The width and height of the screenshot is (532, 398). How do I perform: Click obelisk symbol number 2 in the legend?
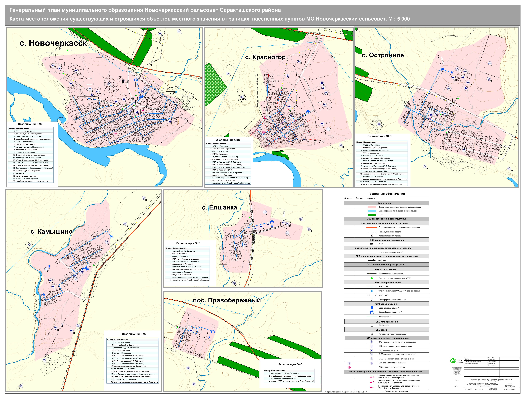pyautogui.click(x=372, y=382)
